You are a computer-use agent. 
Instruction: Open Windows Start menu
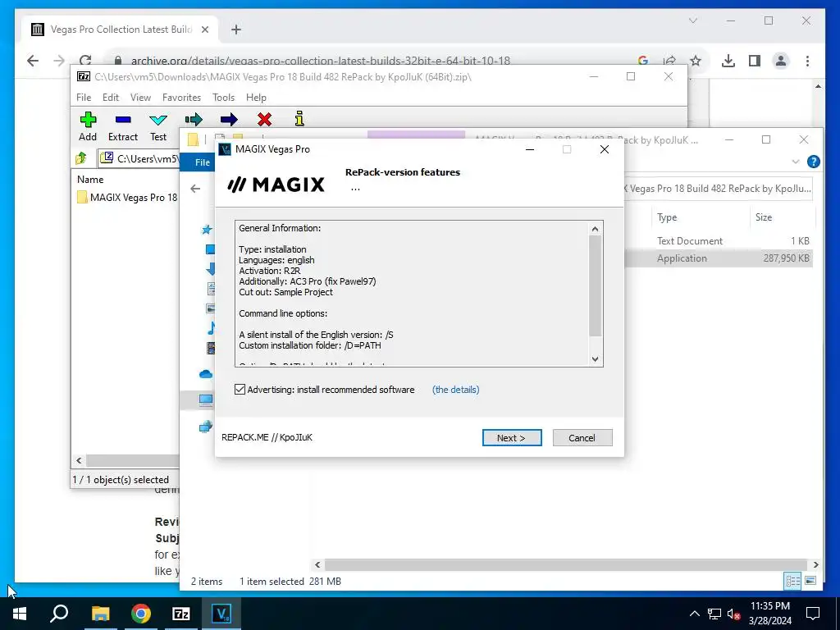20,614
